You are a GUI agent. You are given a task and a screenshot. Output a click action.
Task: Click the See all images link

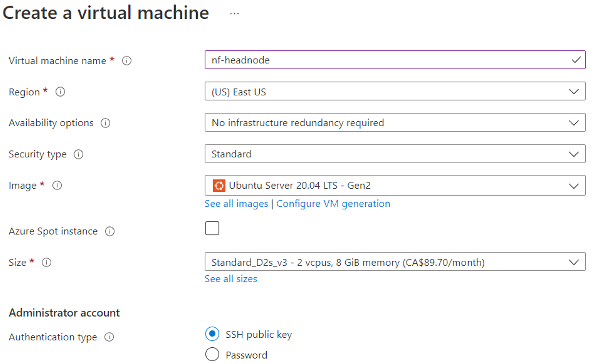coord(236,204)
